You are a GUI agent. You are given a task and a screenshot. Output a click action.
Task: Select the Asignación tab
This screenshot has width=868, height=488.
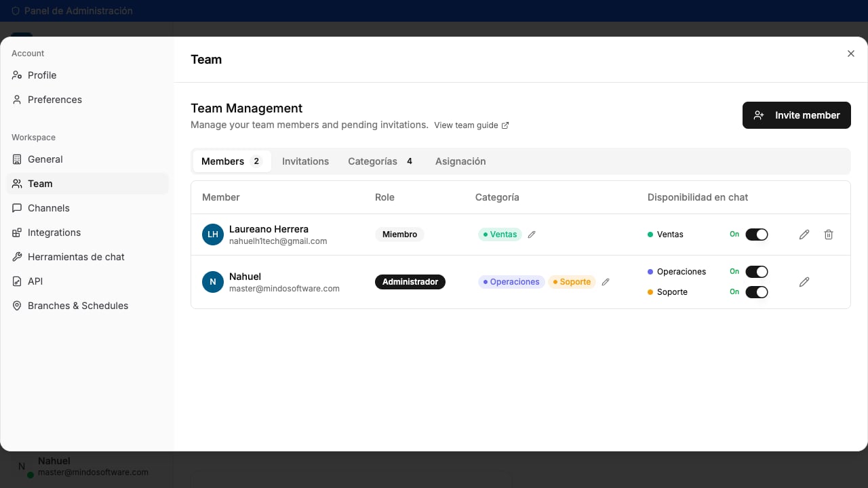tap(460, 161)
